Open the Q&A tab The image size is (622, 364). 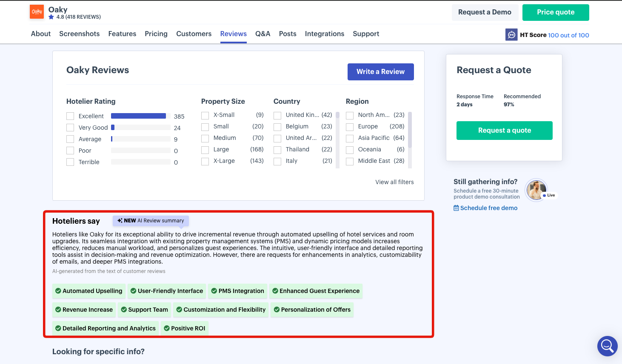pyautogui.click(x=263, y=34)
